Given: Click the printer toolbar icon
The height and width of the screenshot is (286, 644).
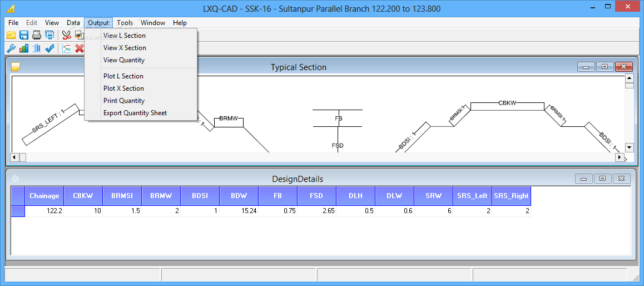Looking at the screenshot, I should [37, 35].
